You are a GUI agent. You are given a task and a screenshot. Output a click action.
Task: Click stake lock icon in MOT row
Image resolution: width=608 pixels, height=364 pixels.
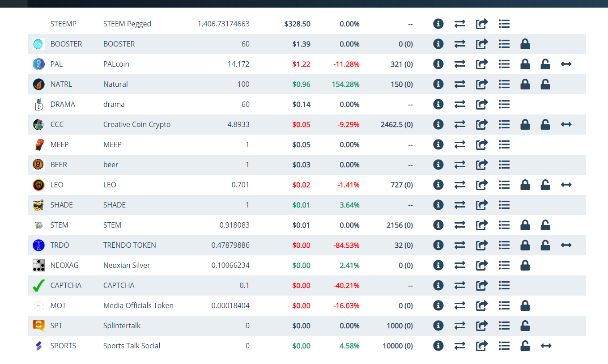point(525,305)
